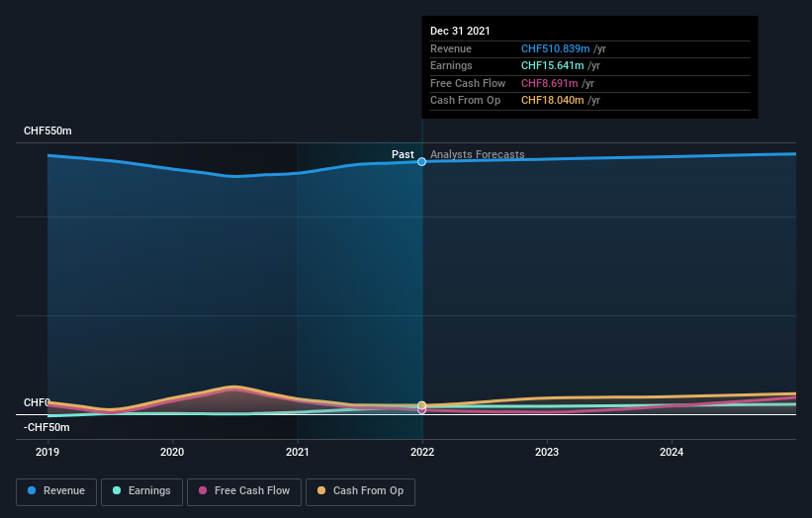The image size is (812, 518).
Task: Click the CHF550m y-axis label
Action: (x=47, y=130)
